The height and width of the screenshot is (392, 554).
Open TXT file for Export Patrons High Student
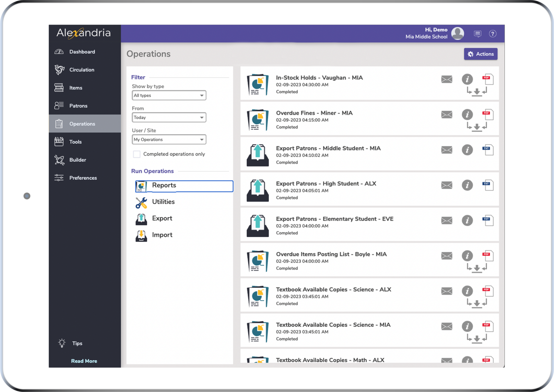[x=488, y=185]
